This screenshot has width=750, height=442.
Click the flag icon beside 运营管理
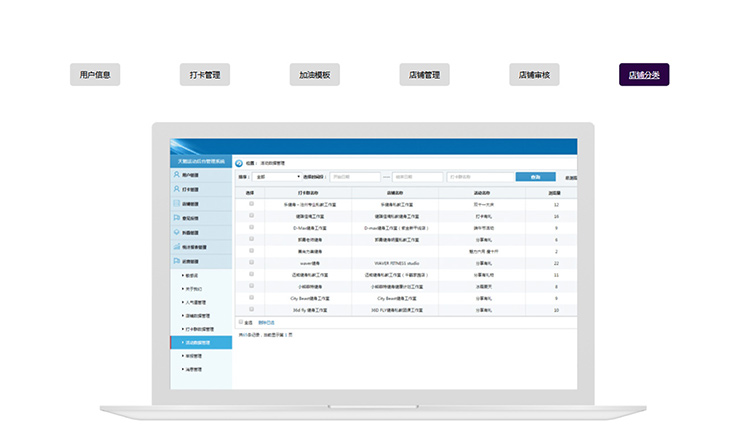click(x=176, y=261)
